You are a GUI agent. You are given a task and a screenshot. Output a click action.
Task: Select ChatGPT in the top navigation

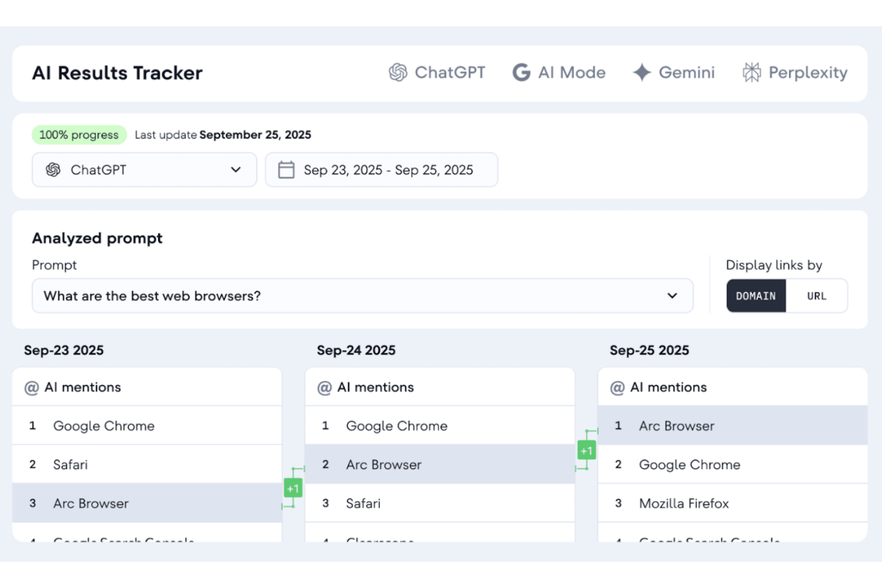tap(437, 72)
